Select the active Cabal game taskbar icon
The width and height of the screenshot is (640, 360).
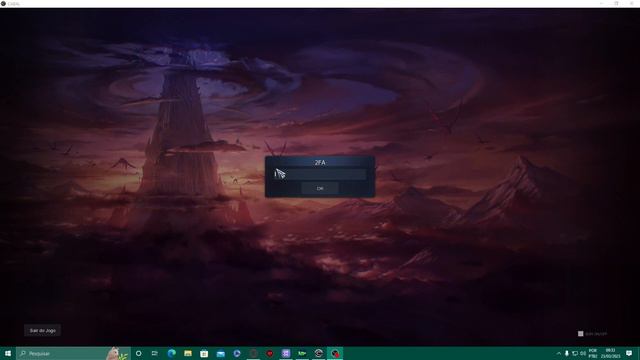335,353
